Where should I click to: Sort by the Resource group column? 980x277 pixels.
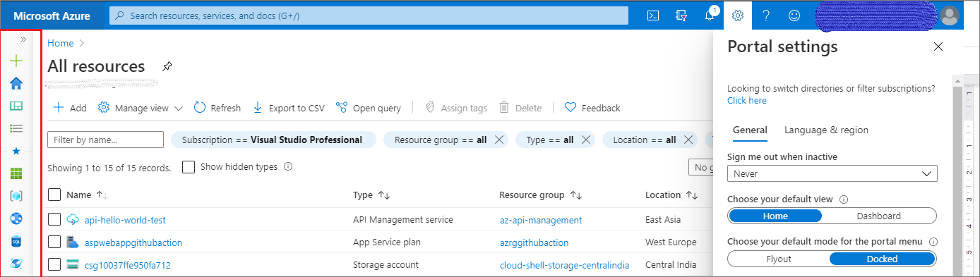coord(541,195)
